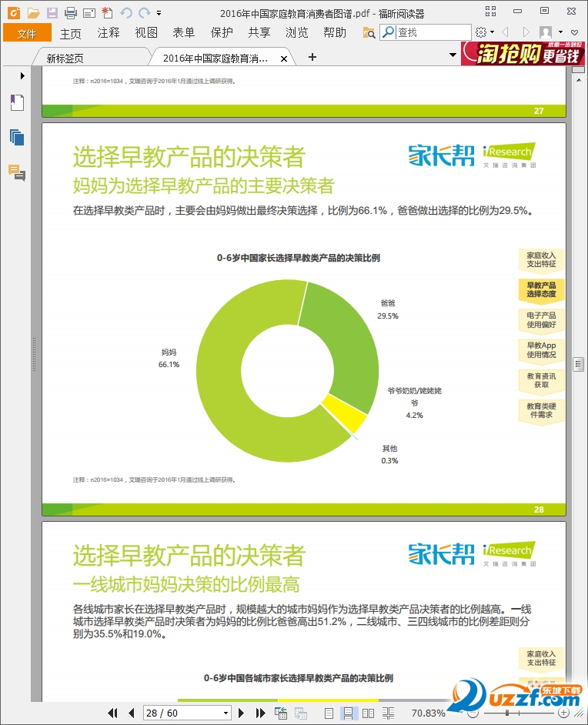Click the scrollbar up arrow
The height and width of the screenshot is (725, 588).
tap(578, 80)
